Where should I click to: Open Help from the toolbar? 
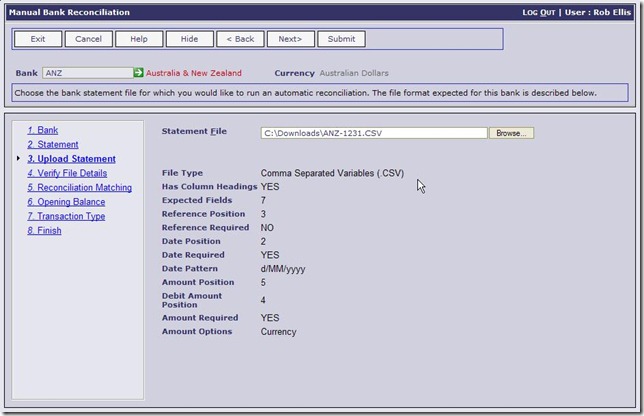139,39
